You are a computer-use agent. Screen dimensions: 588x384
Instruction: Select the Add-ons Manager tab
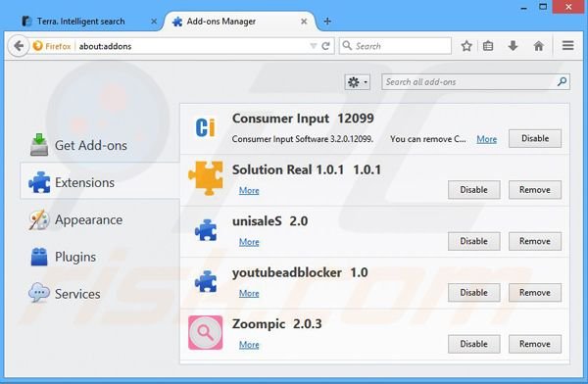[240, 22]
